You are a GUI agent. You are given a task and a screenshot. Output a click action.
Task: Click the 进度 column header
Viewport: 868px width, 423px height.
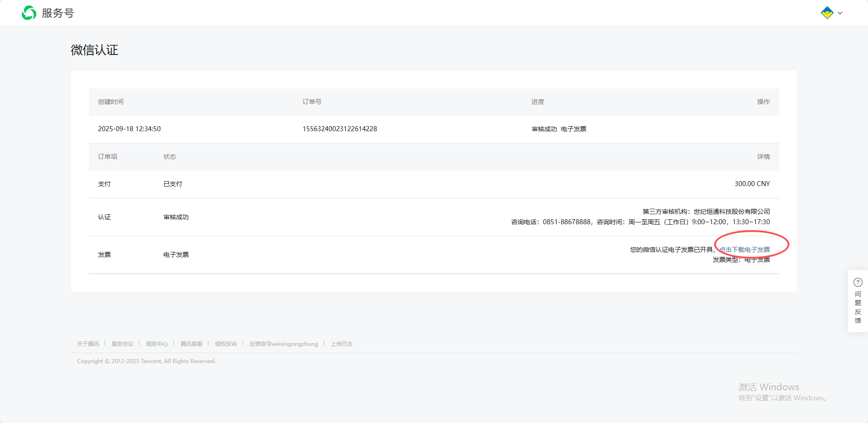538,102
